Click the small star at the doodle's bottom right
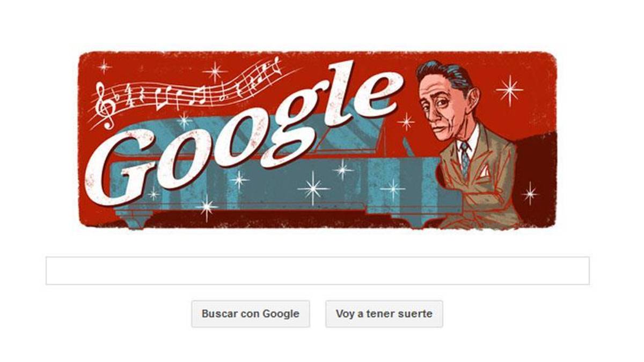This screenshot has height=362, width=644. (530, 193)
